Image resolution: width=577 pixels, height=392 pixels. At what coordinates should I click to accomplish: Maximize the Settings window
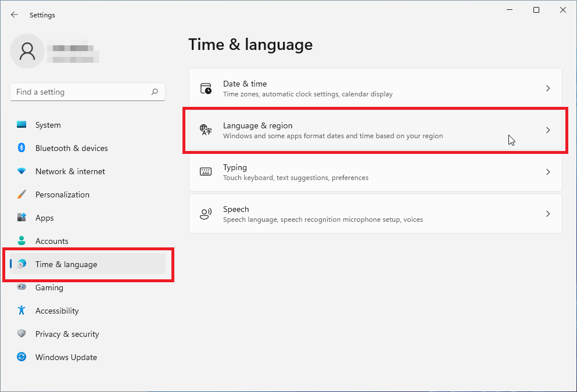[x=536, y=10]
